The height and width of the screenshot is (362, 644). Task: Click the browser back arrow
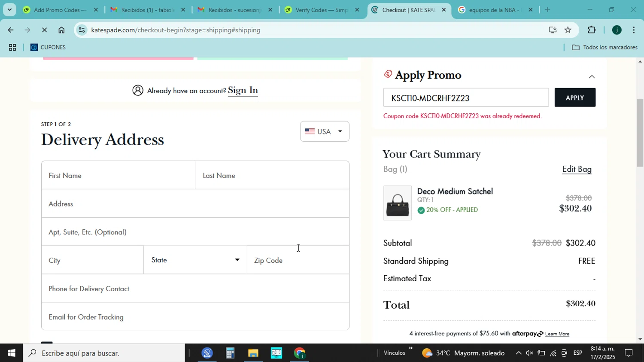[x=10, y=30]
